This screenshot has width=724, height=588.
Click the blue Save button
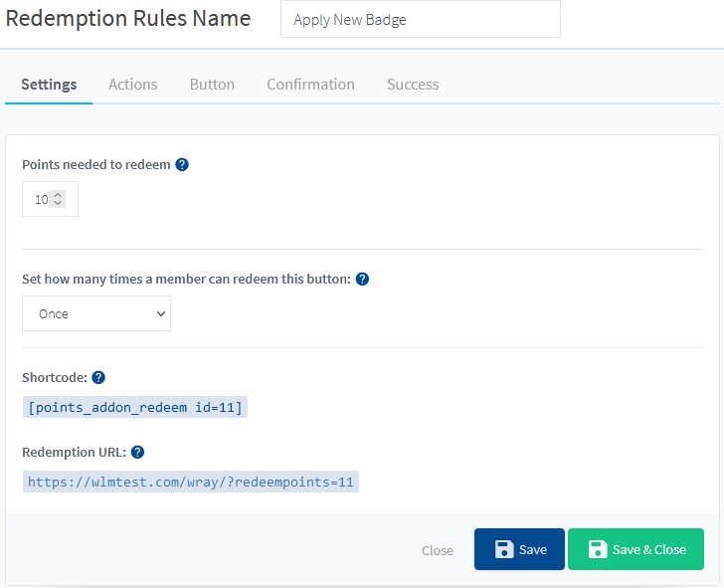pos(519,549)
